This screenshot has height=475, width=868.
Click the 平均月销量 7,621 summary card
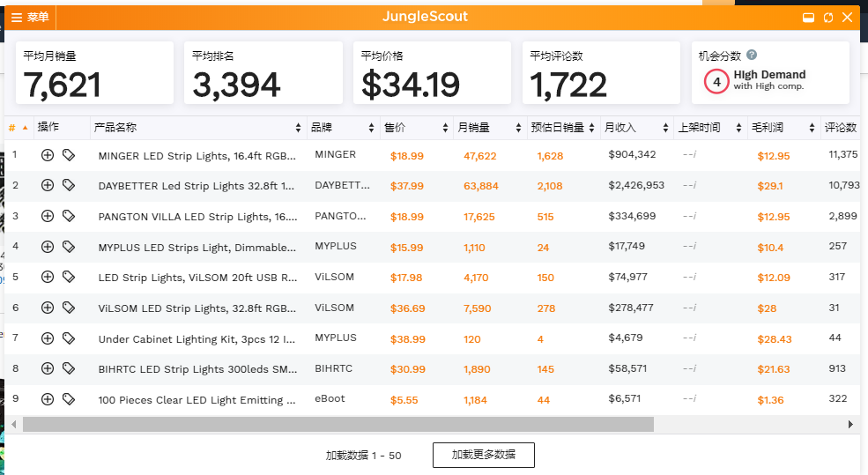point(94,72)
